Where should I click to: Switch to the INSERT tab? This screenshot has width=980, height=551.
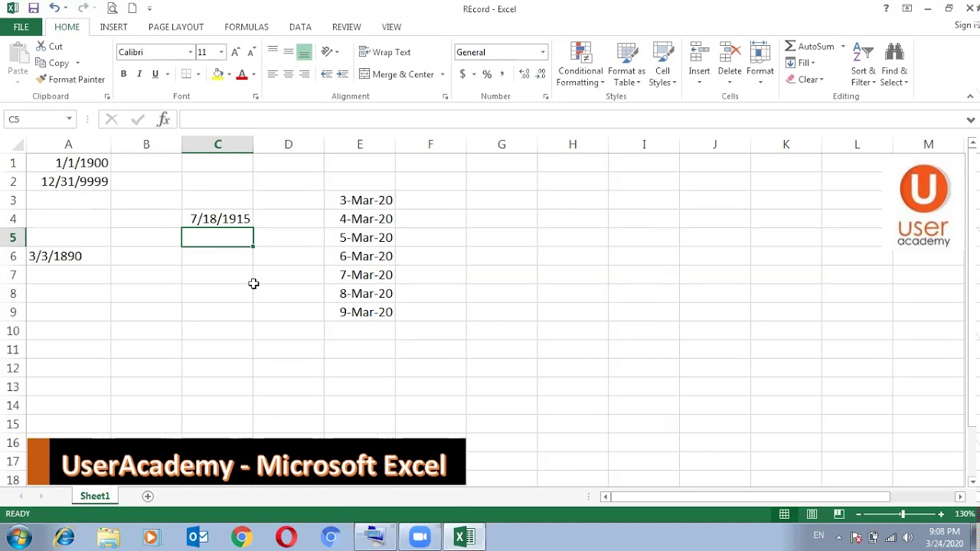click(x=113, y=27)
